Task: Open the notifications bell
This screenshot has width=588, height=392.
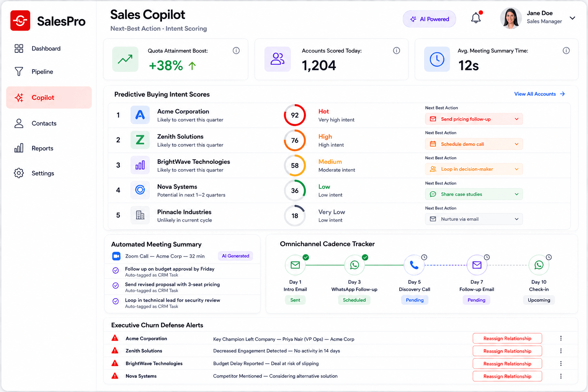Action: click(x=476, y=18)
